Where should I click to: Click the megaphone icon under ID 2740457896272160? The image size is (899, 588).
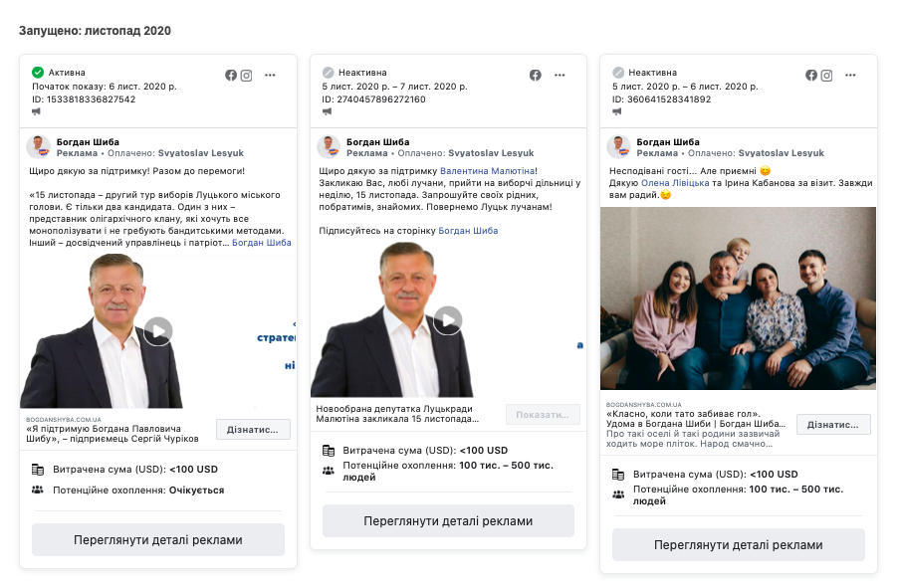[327, 111]
